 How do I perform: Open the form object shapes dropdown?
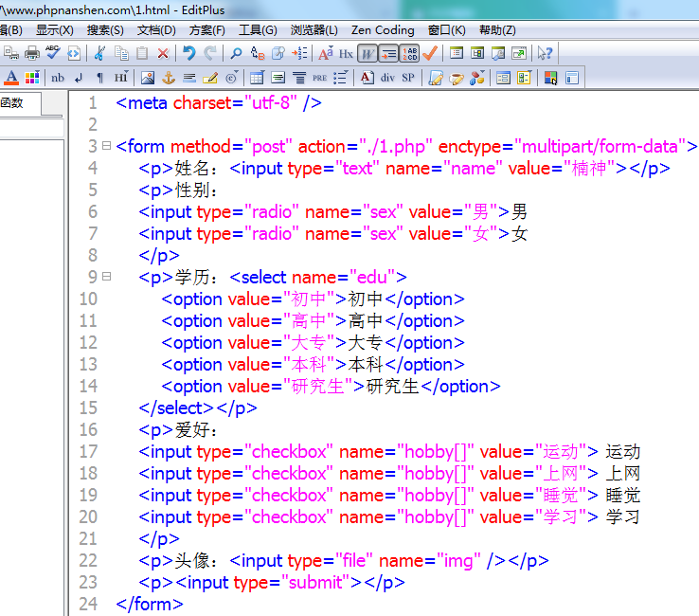click(x=477, y=78)
